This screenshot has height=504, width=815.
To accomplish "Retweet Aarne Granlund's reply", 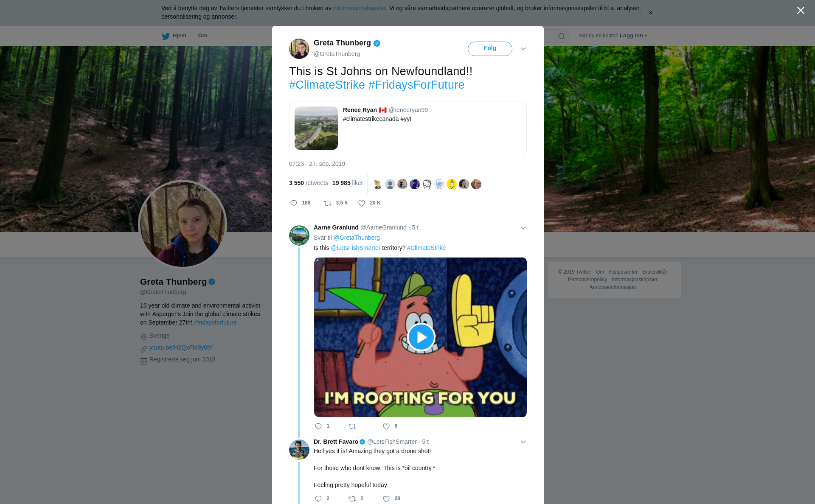I will [352, 426].
